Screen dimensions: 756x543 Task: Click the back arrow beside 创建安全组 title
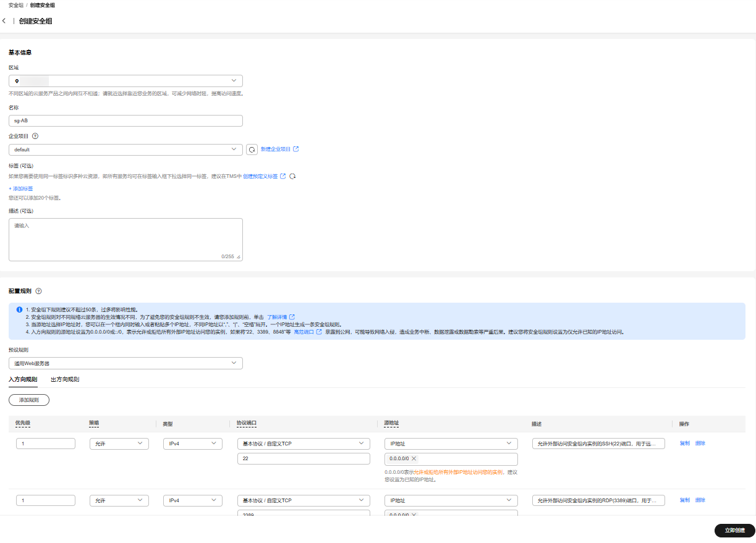click(x=4, y=21)
